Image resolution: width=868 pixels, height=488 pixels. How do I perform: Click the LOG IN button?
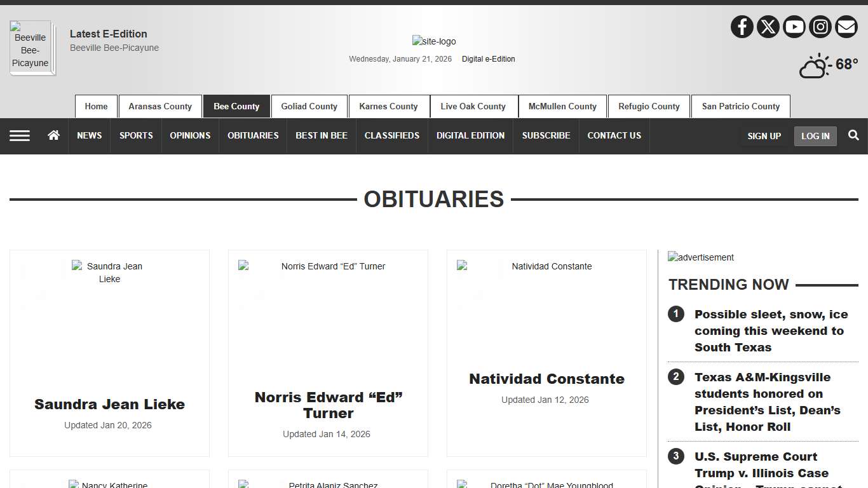pos(815,136)
